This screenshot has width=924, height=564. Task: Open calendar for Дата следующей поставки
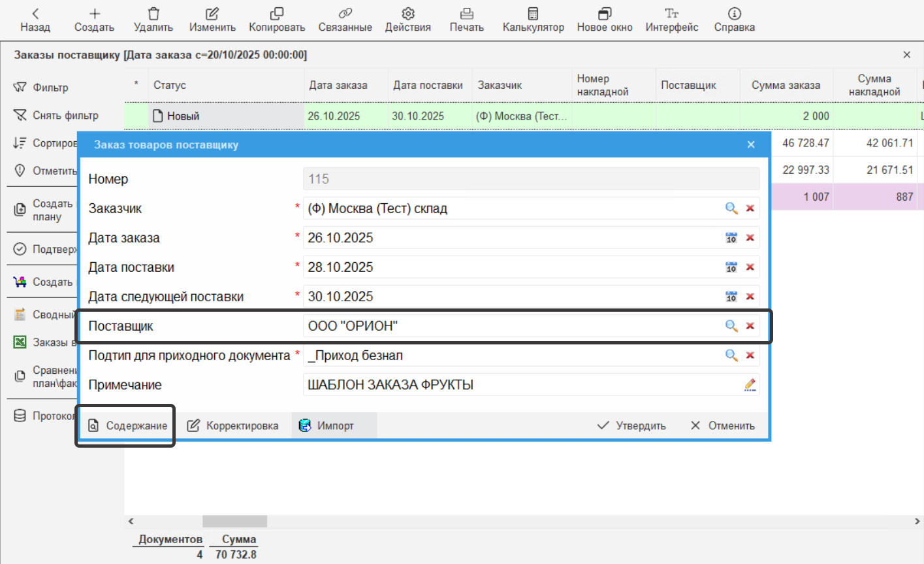click(731, 297)
